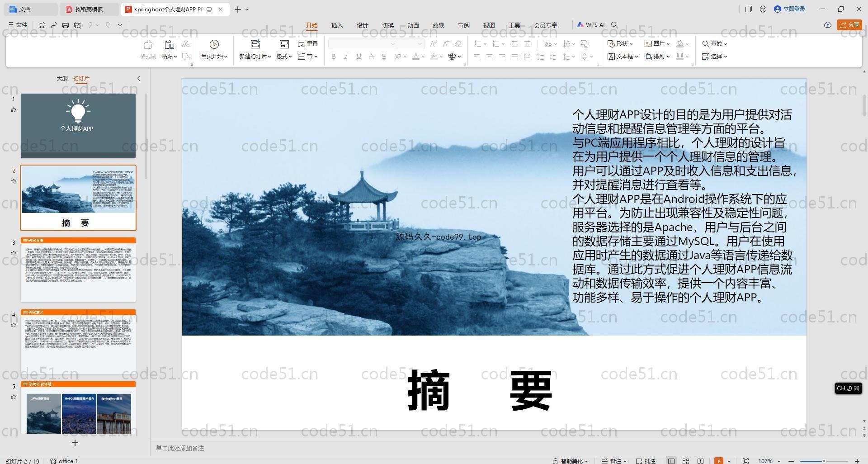Viewport: 868px width, 464px height.
Task: Switch to the 审阅 ribbon tab
Action: tap(464, 25)
